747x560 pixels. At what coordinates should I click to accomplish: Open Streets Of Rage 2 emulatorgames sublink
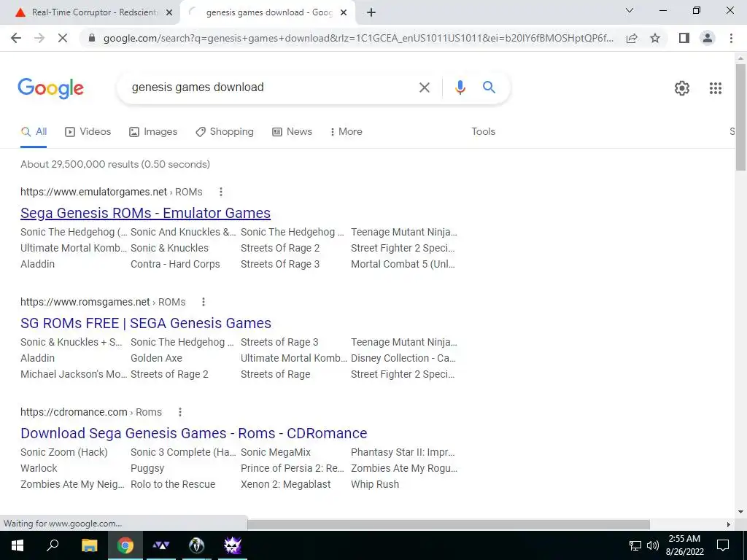pos(280,248)
